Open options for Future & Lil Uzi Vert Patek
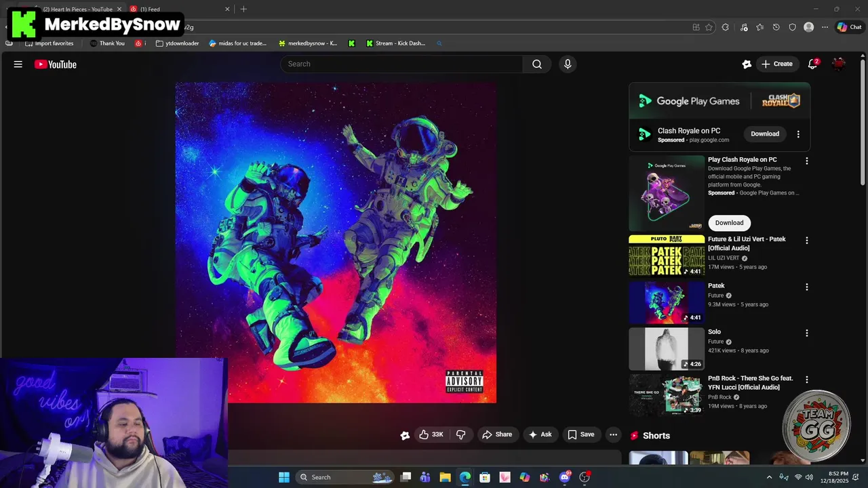This screenshot has height=488, width=868. point(806,241)
